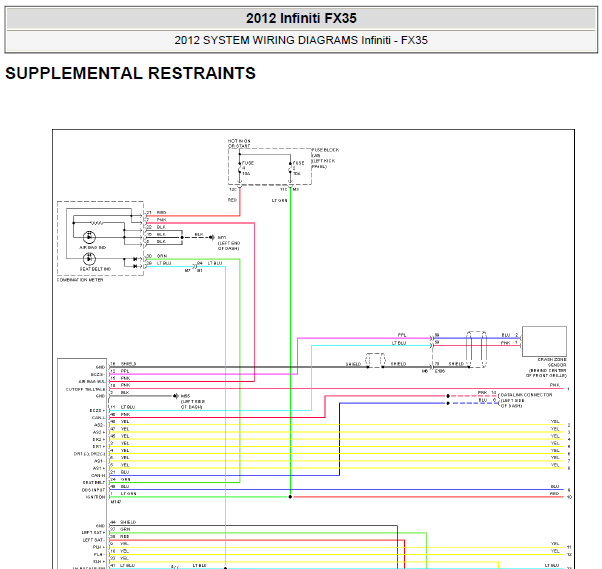The height and width of the screenshot is (569, 602).
Task: Select the '2012 Infiniti FX35' title
Action: coord(301,18)
